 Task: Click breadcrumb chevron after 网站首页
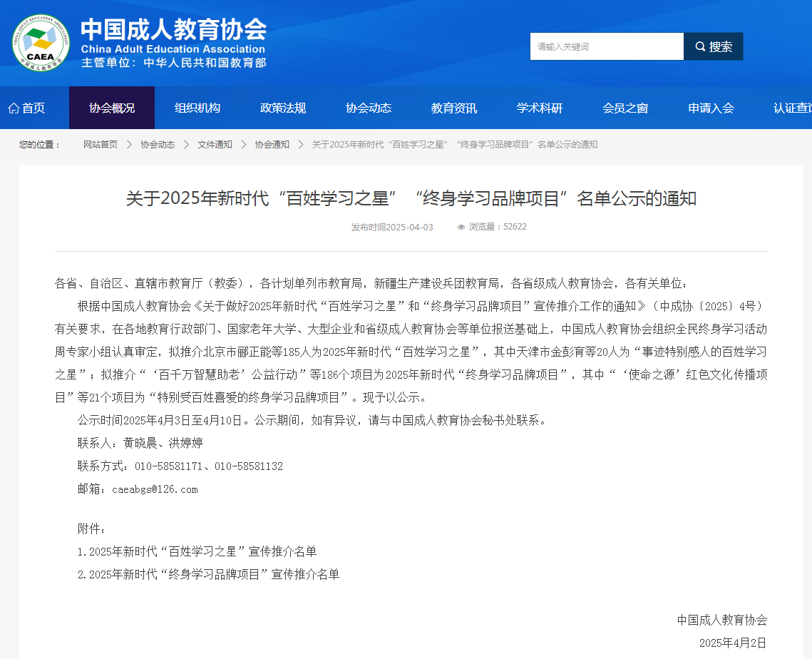click(x=130, y=145)
